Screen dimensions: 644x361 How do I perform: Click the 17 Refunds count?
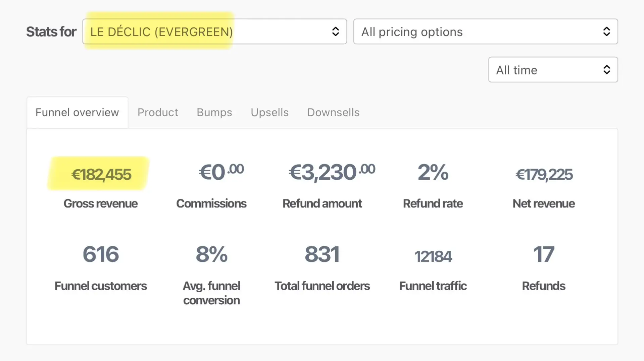click(544, 254)
